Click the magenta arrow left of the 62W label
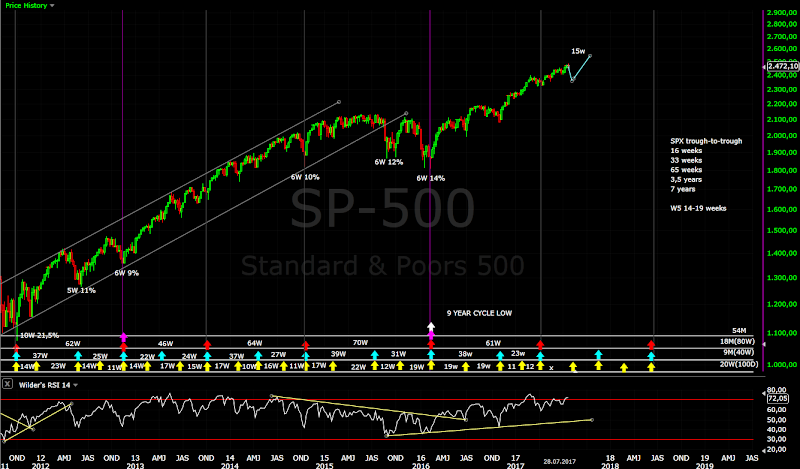The width and height of the screenshot is (800, 469). point(123,337)
